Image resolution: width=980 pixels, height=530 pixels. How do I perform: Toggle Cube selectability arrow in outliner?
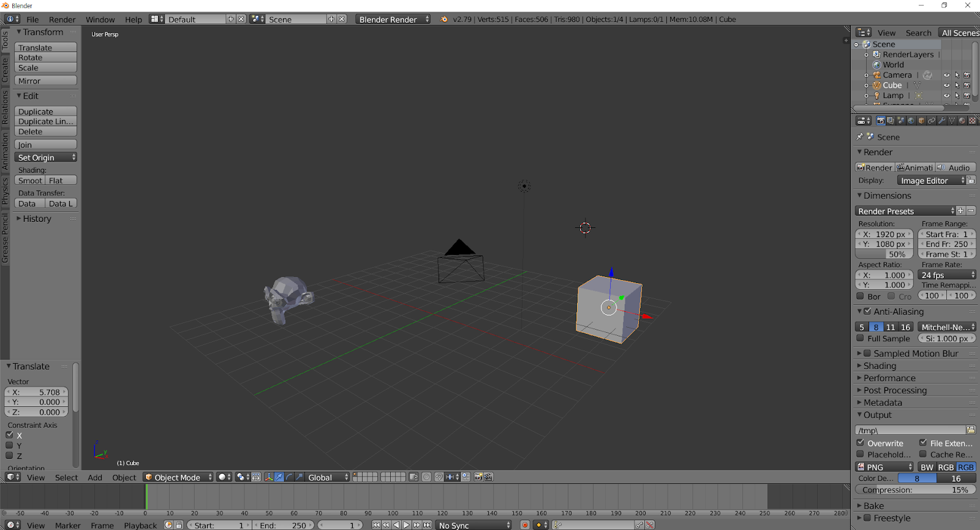click(957, 85)
